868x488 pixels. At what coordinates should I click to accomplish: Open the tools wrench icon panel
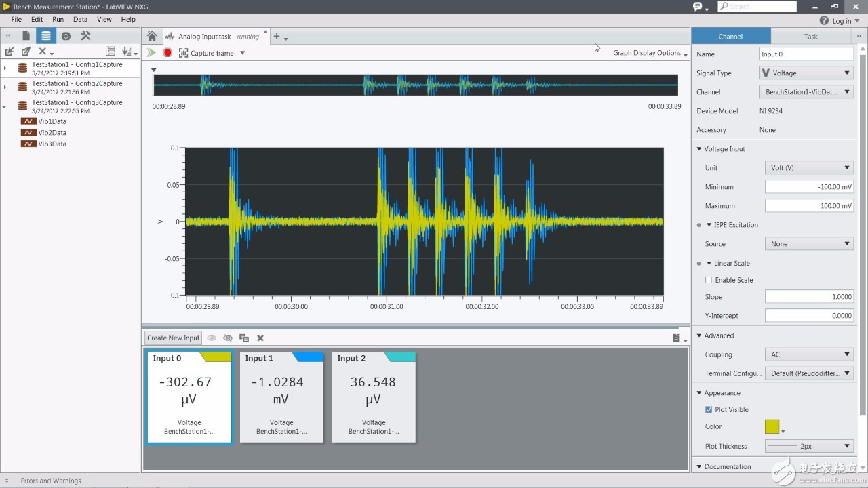point(85,36)
